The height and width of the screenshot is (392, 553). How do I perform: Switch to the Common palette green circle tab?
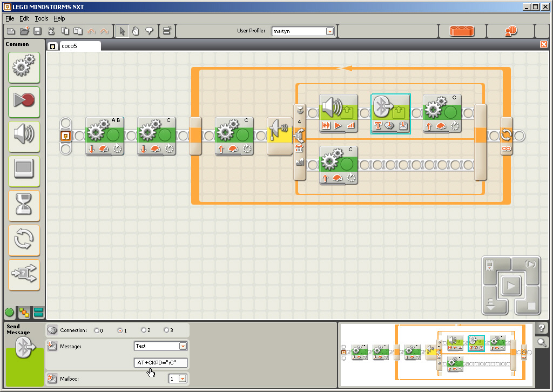point(10,312)
